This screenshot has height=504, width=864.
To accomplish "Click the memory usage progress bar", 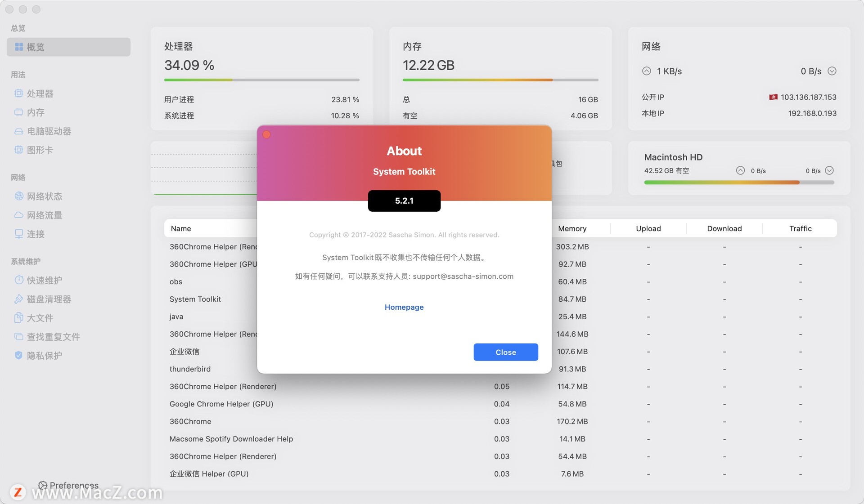I will pyautogui.click(x=500, y=80).
